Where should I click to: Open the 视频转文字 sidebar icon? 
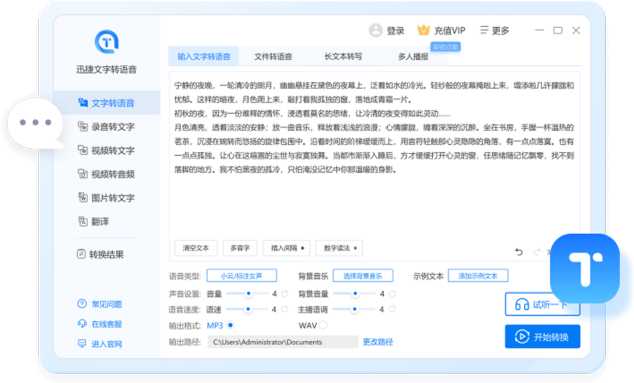83,150
